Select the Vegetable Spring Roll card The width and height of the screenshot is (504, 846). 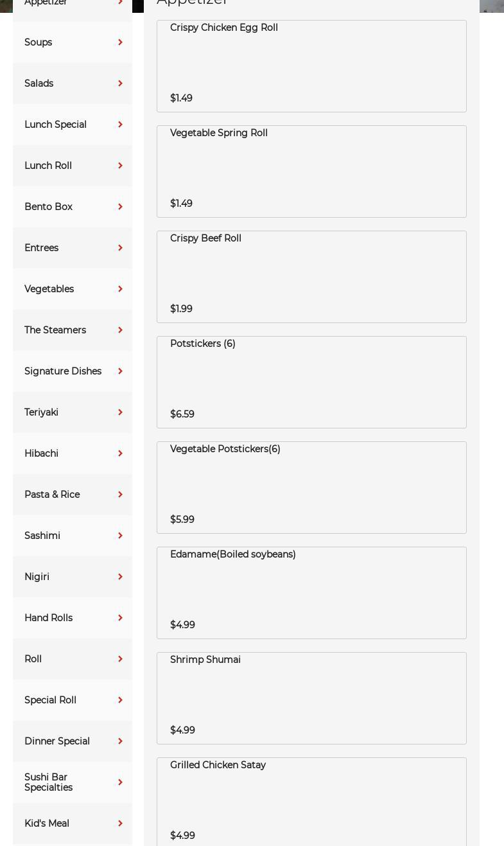(x=311, y=172)
